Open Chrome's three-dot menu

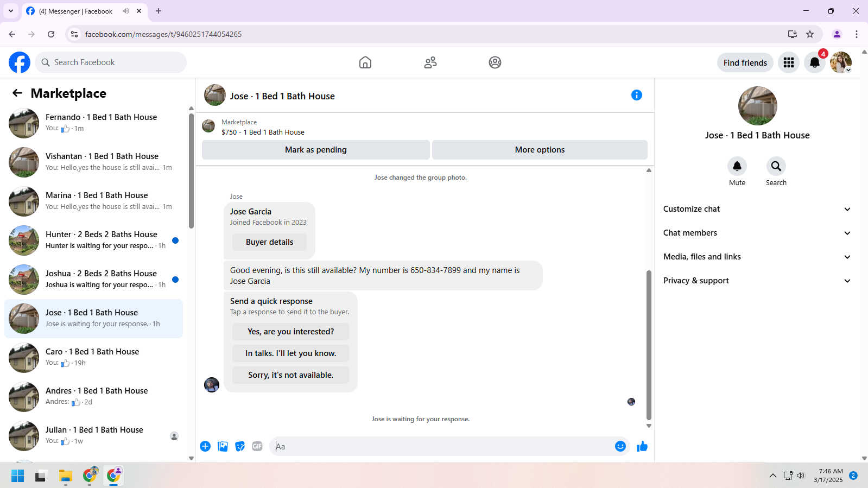click(x=857, y=34)
